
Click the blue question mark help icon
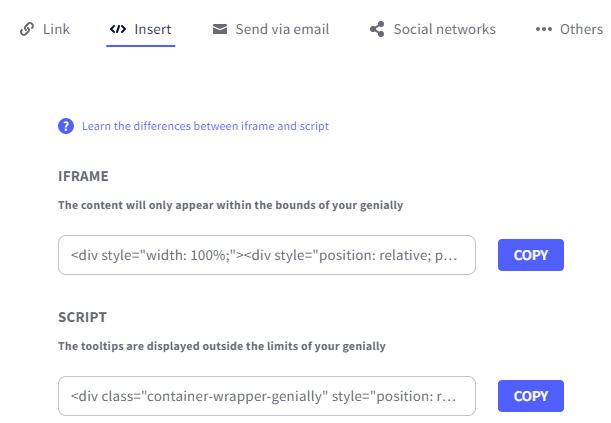(66, 126)
